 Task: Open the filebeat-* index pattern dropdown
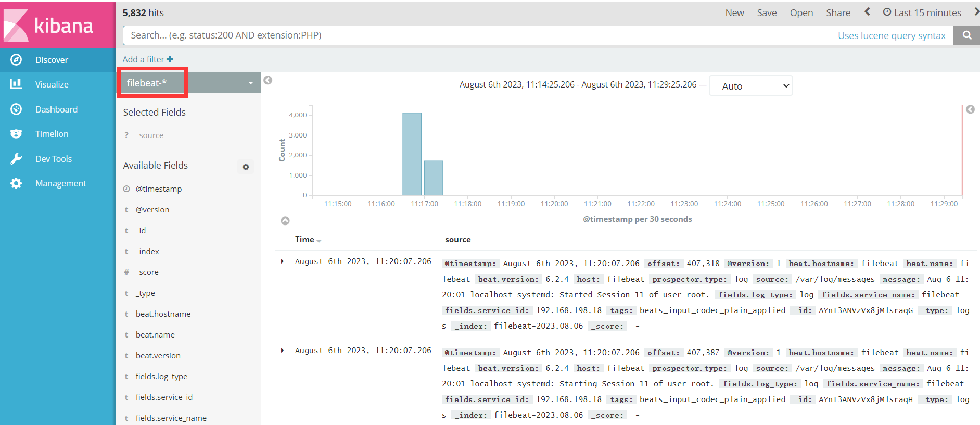[x=189, y=83]
